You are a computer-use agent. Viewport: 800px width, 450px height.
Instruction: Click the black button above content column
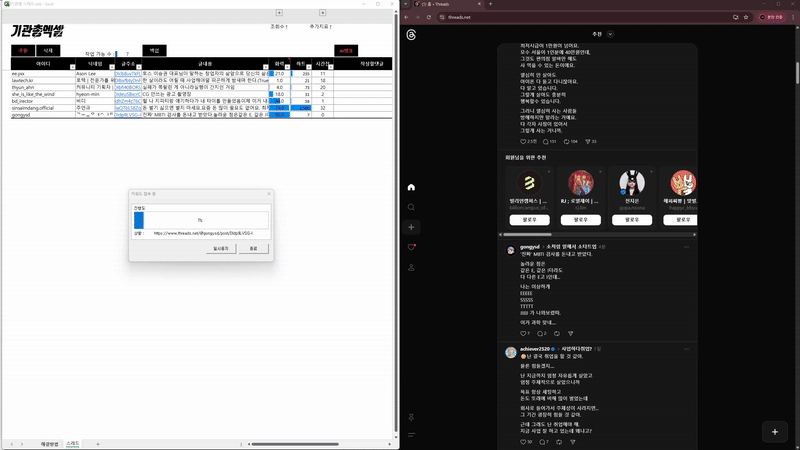tap(155, 51)
